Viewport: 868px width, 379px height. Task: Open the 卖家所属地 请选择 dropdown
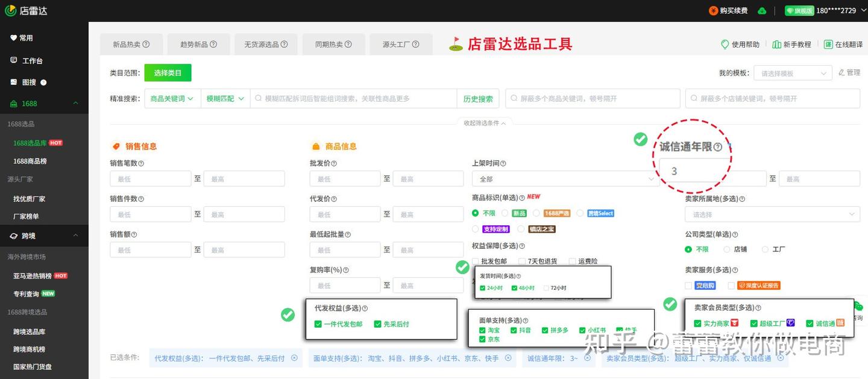coord(772,214)
